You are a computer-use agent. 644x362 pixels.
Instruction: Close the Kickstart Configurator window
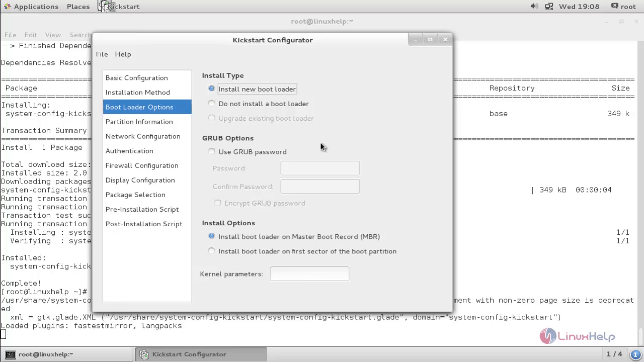point(445,40)
